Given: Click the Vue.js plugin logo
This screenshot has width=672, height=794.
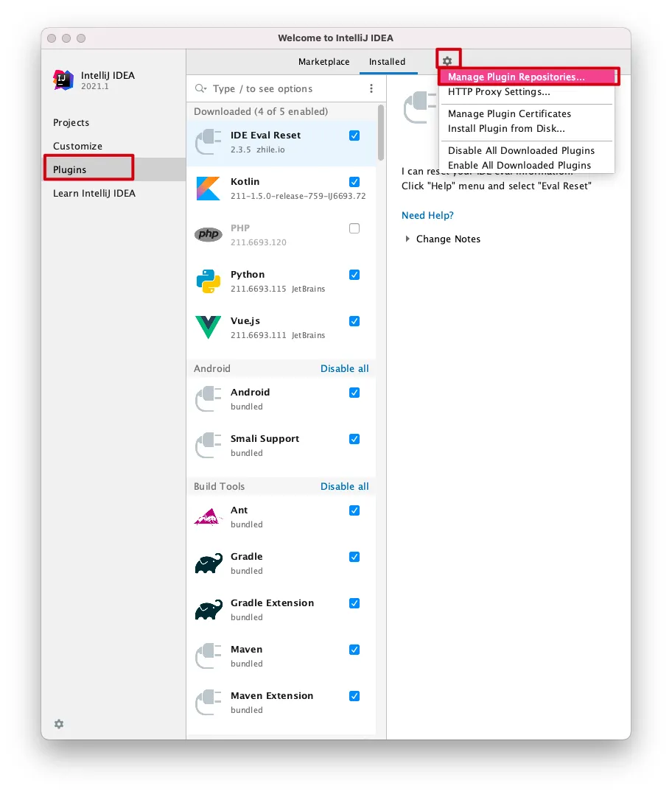Looking at the screenshot, I should click(209, 328).
